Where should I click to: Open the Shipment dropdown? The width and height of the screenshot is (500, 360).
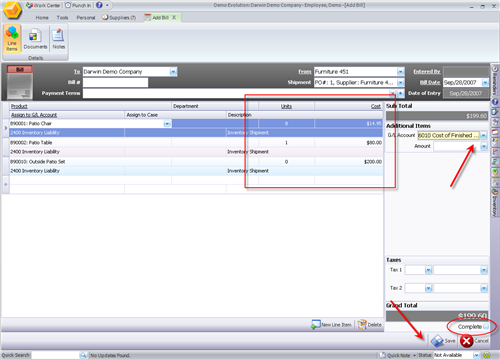401,82
